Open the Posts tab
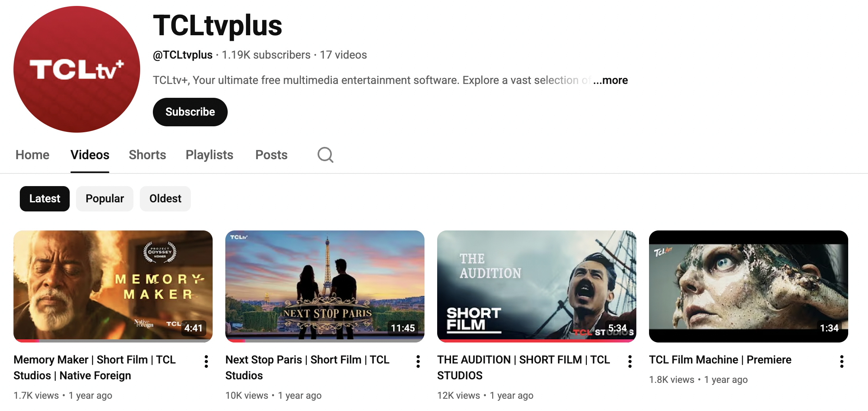The width and height of the screenshot is (868, 411). click(x=271, y=155)
